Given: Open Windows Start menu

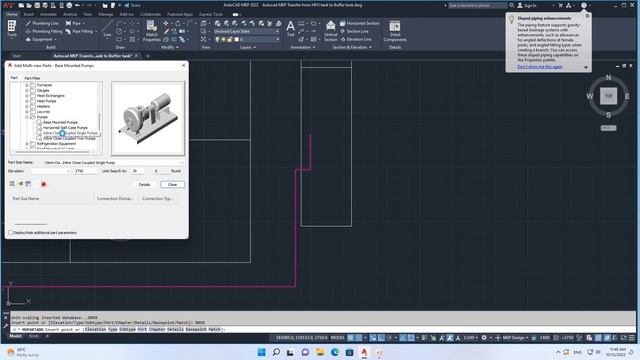Looking at the screenshot, I should [261, 352].
